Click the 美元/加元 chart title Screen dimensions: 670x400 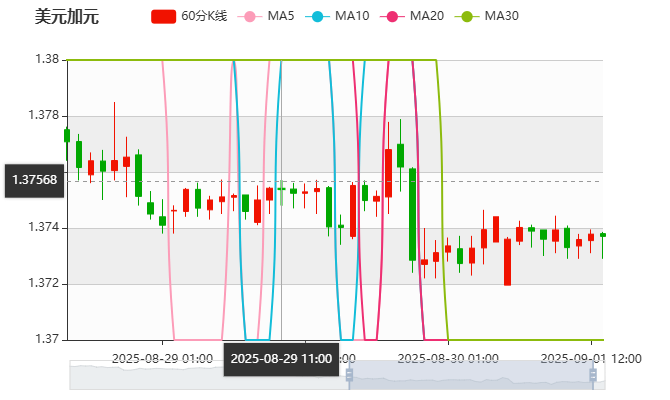click(x=66, y=17)
